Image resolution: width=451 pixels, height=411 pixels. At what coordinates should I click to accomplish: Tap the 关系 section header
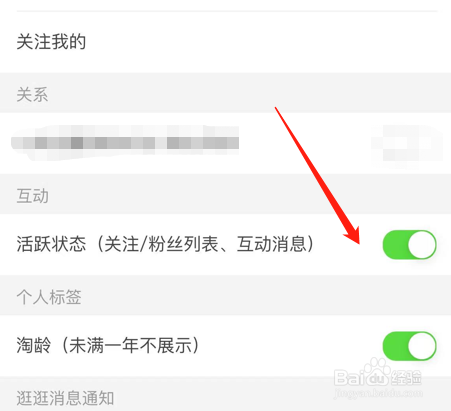[x=32, y=94]
